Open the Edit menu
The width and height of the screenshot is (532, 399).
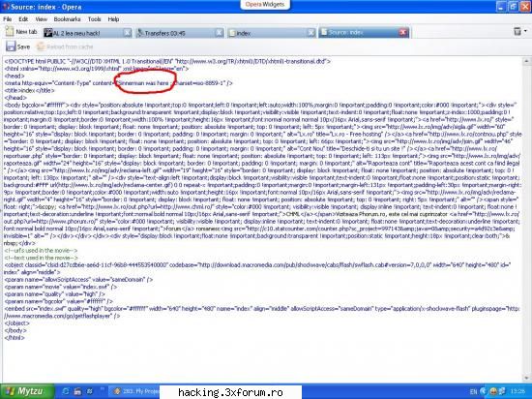[23, 19]
